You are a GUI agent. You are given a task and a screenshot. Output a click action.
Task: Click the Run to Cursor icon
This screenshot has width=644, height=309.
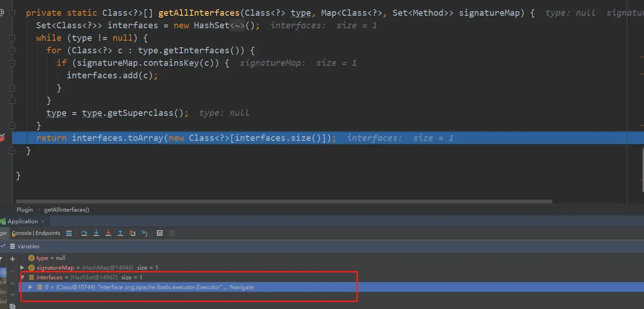pyautogui.click(x=144, y=233)
